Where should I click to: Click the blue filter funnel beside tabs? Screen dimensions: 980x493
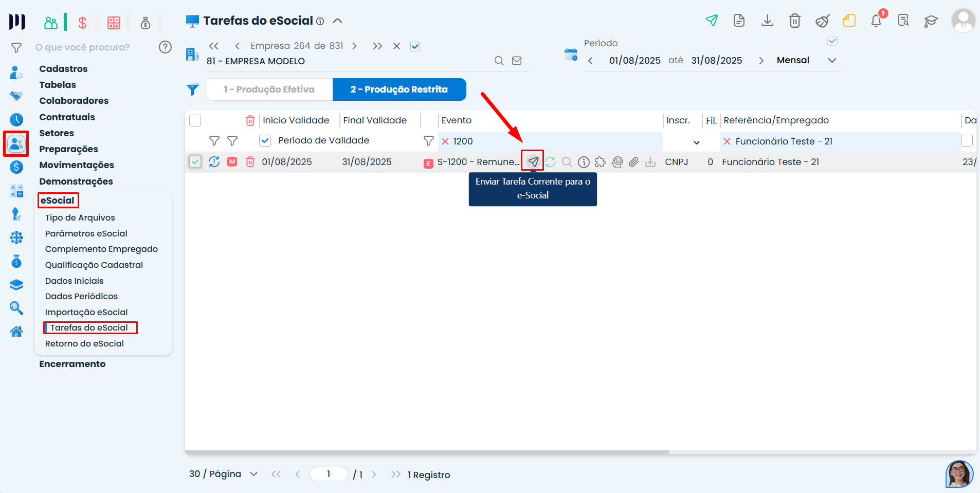[192, 89]
